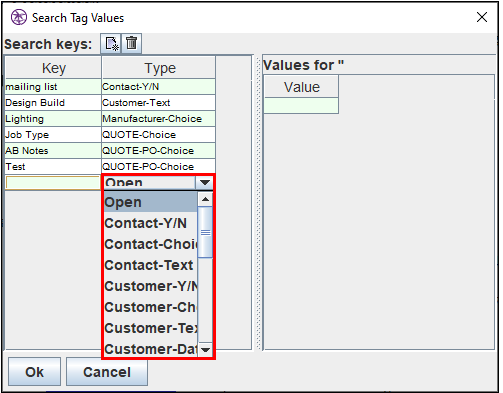Screen dimensions: 503x393
Task: Choose Customer-Date from the dropdown list
Action: (x=150, y=349)
